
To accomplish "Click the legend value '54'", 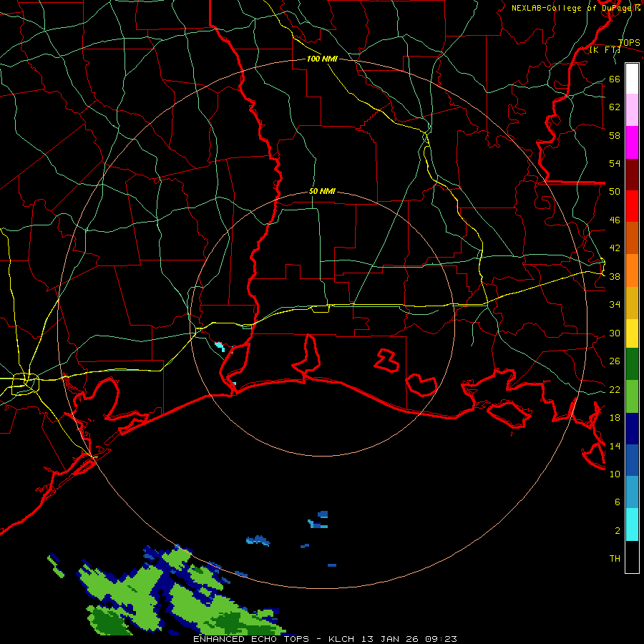I will pyautogui.click(x=615, y=163).
